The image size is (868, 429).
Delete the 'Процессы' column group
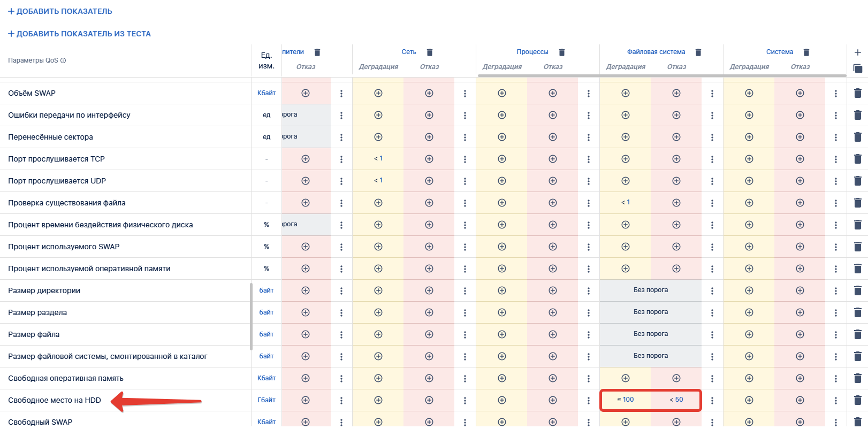(x=561, y=52)
